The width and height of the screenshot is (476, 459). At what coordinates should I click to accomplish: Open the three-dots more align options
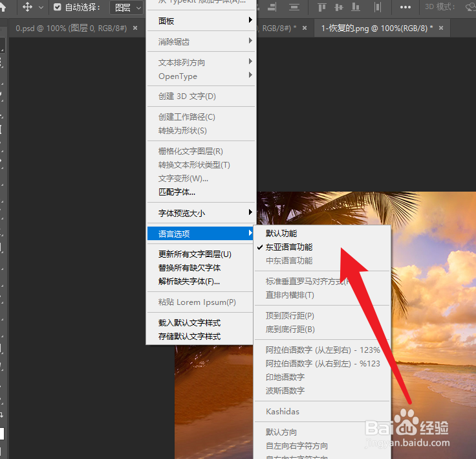coord(406,7)
